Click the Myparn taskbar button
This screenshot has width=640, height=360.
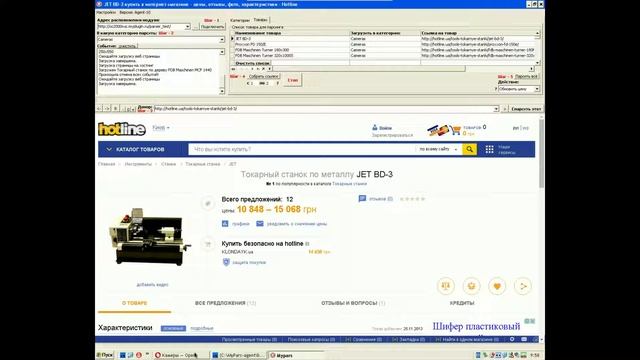(x=296, y=356)
